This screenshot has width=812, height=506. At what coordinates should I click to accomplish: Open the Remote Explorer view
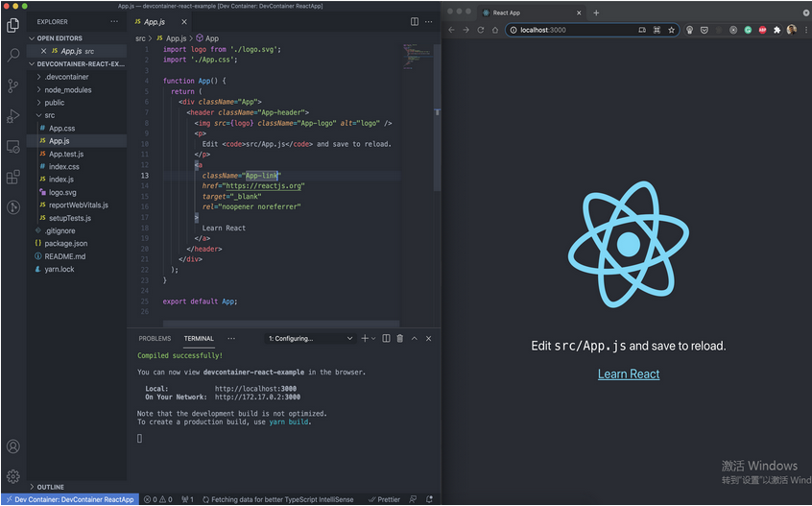(13, 147)
